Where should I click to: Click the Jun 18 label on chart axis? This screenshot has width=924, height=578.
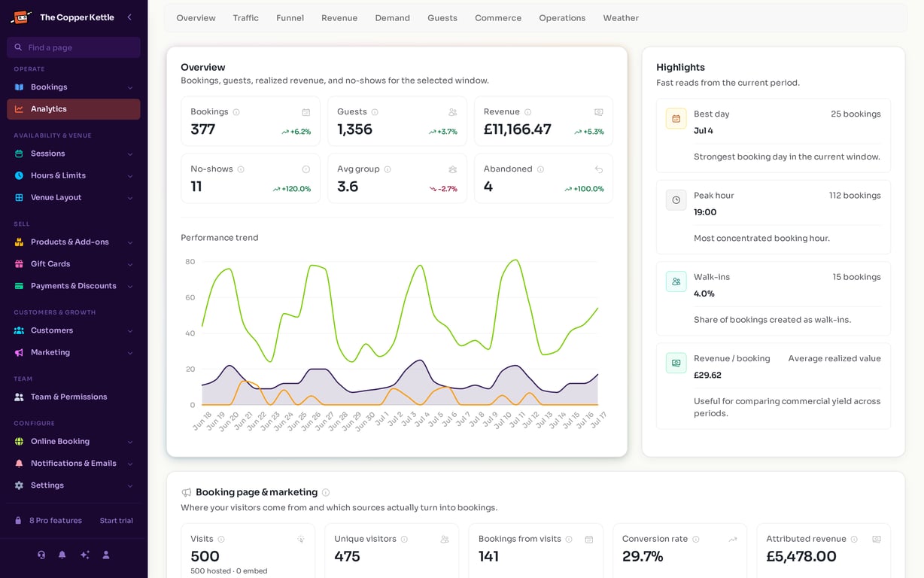[x=202, y=421]
